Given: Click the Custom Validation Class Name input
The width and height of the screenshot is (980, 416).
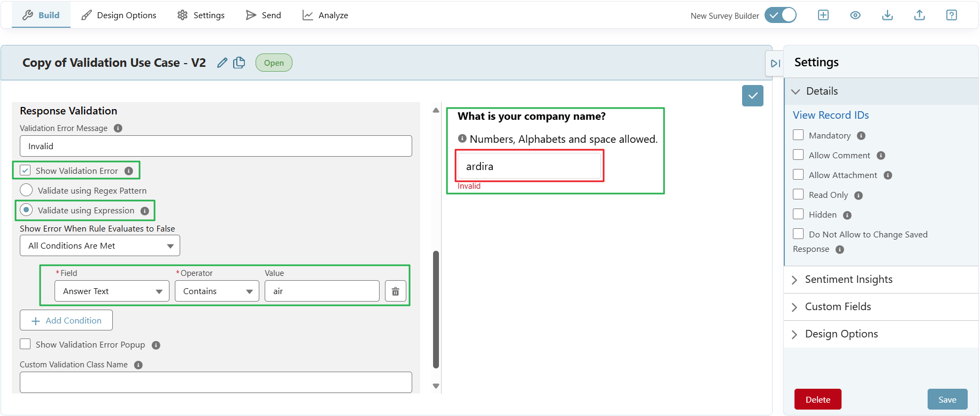Looking at the screenshot, I should [216, 382].
